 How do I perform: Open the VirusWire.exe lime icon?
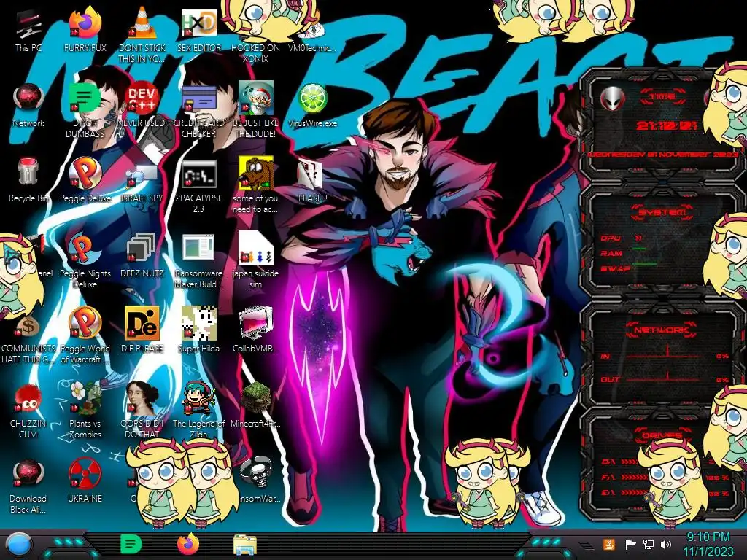click(x=312, y=106)
